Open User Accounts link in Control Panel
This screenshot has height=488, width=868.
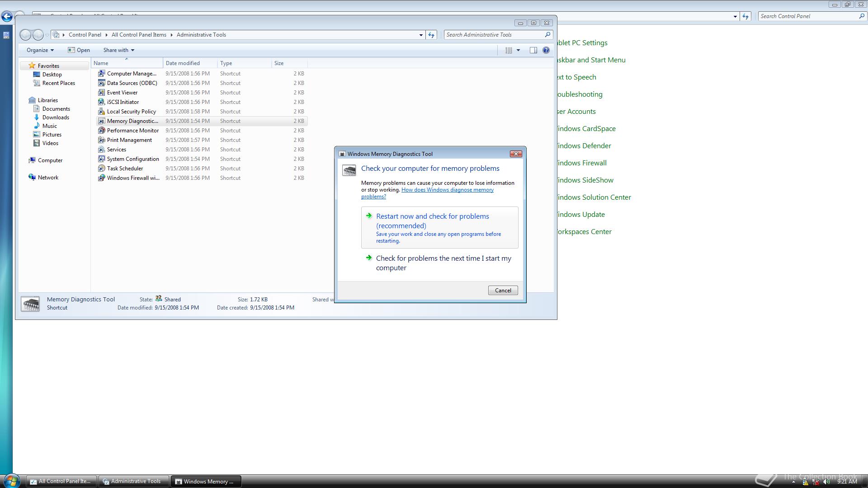pyautogui.click(x=576, y=111)
